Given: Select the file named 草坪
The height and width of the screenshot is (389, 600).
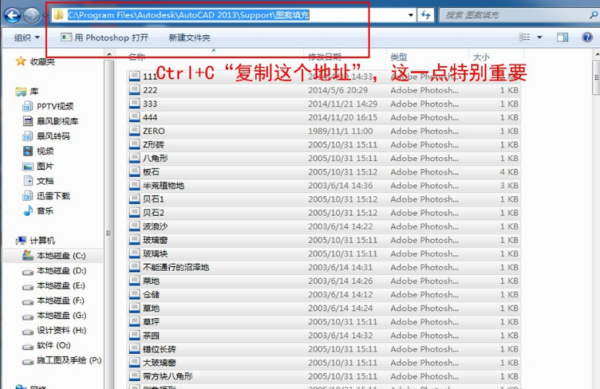Looking at the screenshot, I should coord(323,322).
